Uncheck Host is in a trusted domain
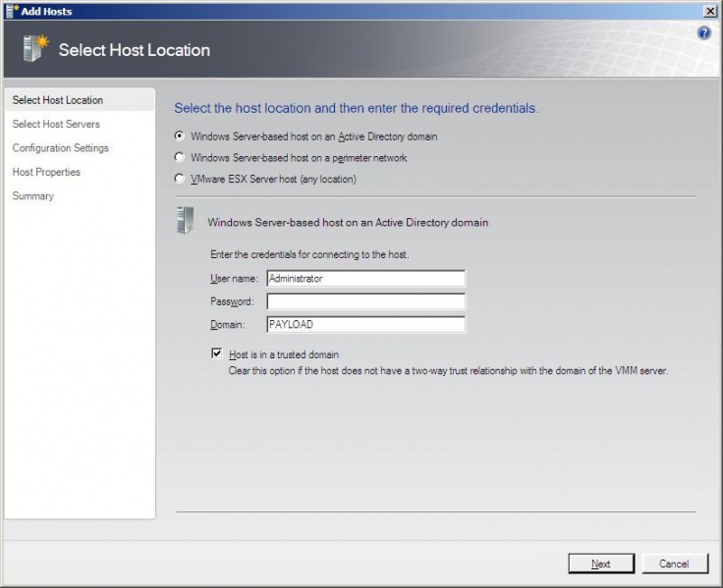Viewport: 723px width, 588px height. pyautogui.click(x=217, y=354)
